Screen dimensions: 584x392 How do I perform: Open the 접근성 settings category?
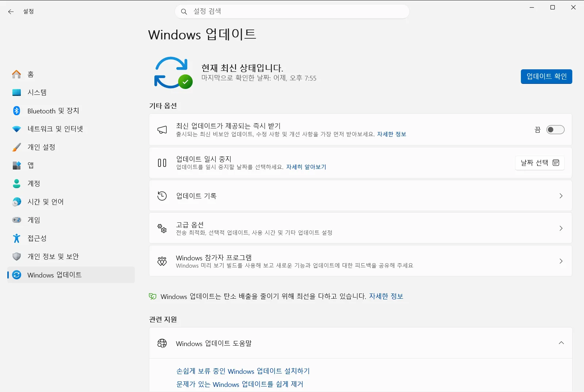click(x=71, y=238)
